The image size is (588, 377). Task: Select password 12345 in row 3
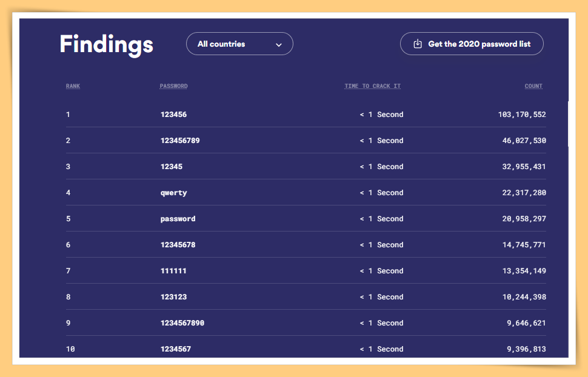click(x=172, y=167)
